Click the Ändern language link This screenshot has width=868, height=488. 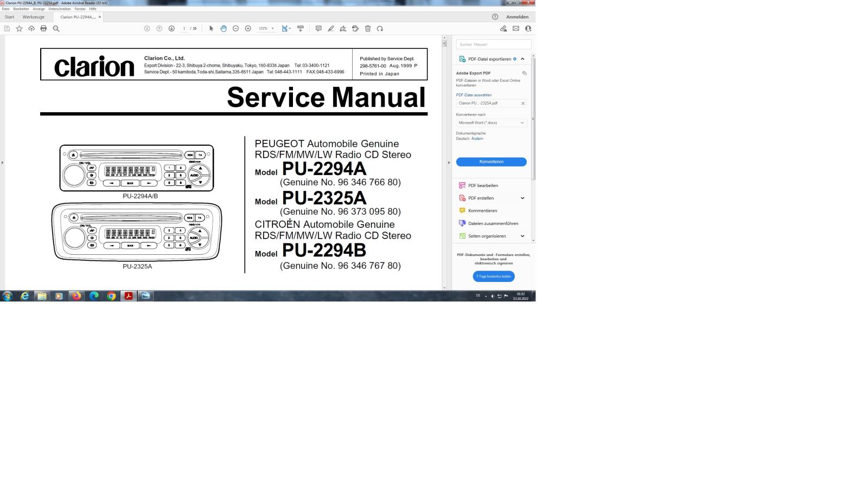tap(477, 139)
